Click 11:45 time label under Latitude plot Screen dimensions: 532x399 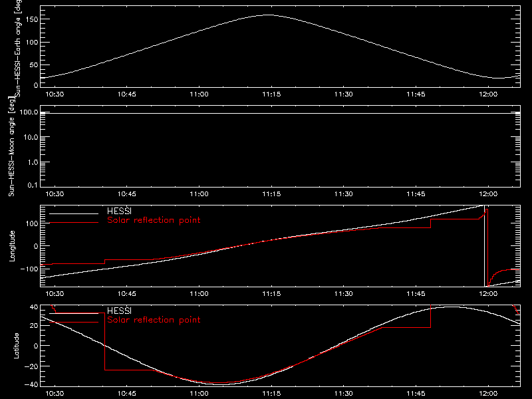point(416,394)
